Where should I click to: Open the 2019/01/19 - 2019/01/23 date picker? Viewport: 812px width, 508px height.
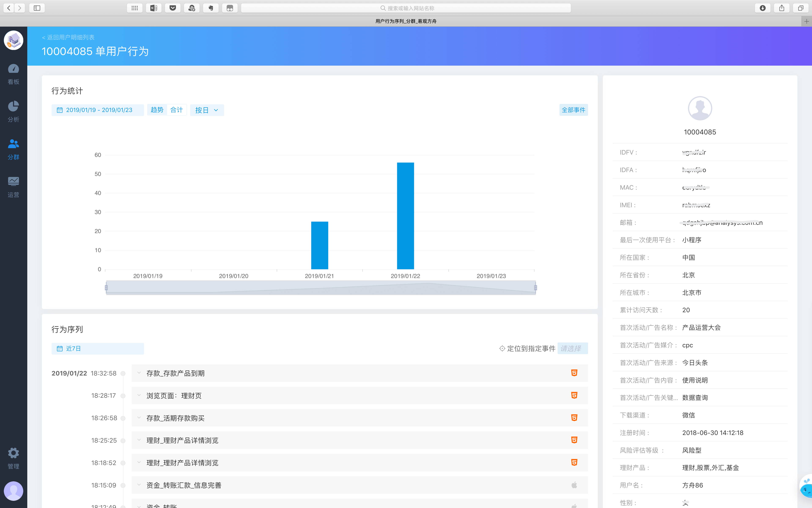click(x=98, y=110)
